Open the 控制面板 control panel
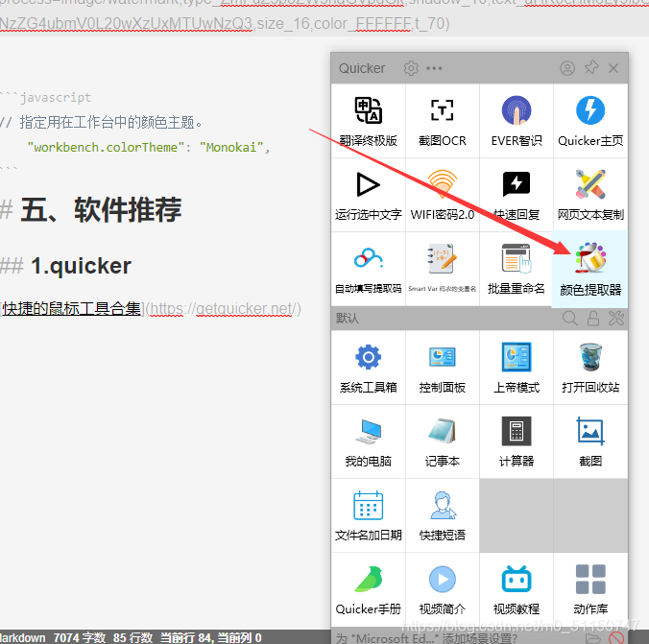649x644 pixels. 442,368
